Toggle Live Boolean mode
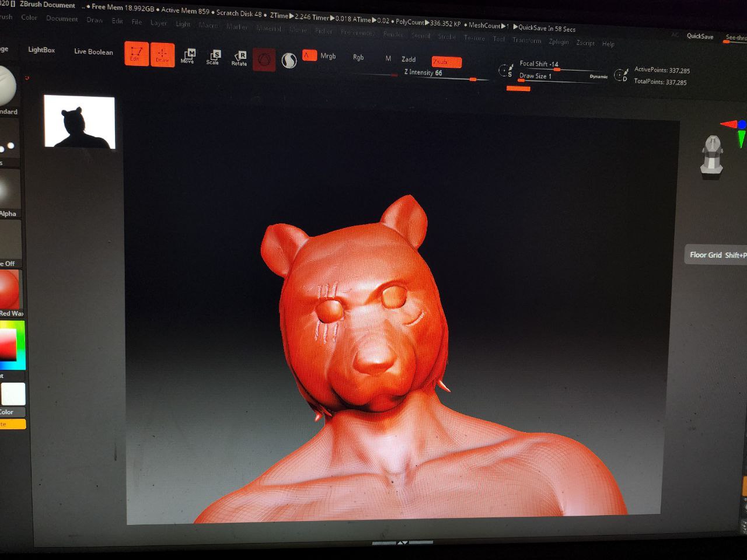 [x=93, y=52]
